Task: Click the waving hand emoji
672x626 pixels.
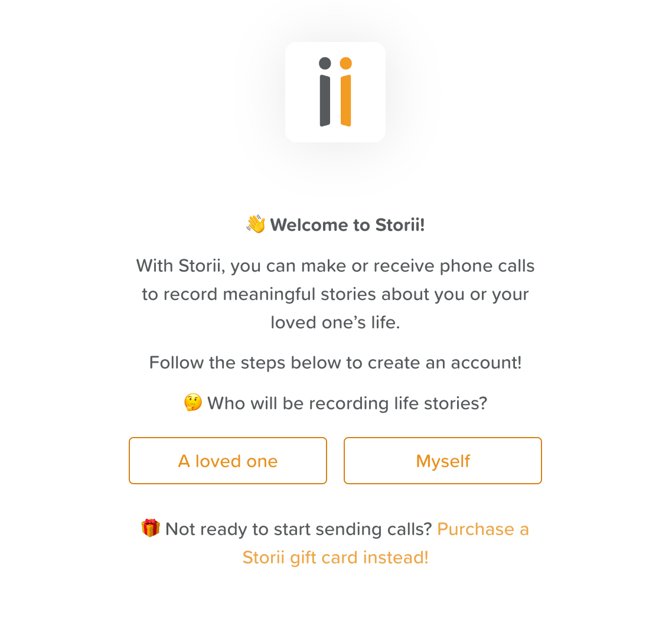Action: pos(256,224)
